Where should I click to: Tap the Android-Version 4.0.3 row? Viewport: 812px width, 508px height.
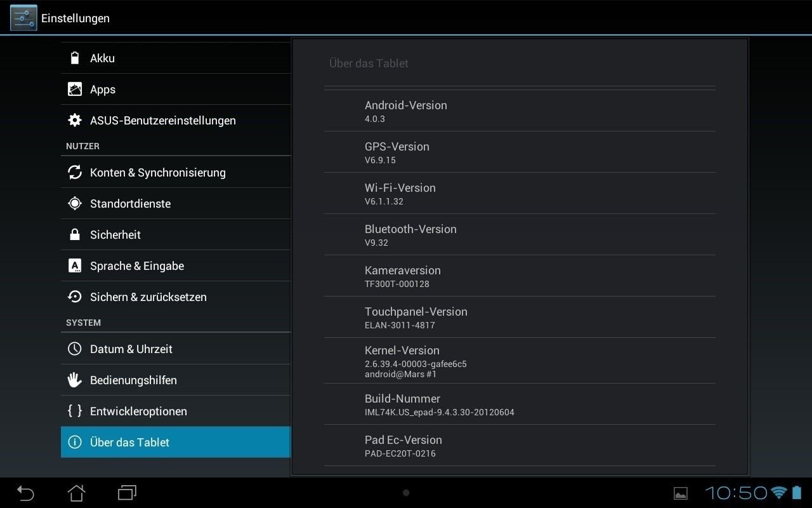(520, 110)
